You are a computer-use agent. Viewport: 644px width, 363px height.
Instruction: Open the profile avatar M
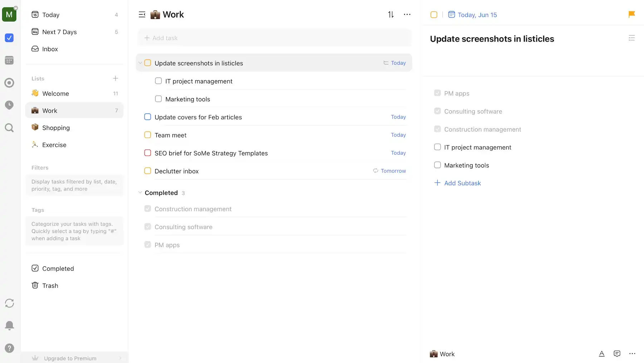point(9,14)
